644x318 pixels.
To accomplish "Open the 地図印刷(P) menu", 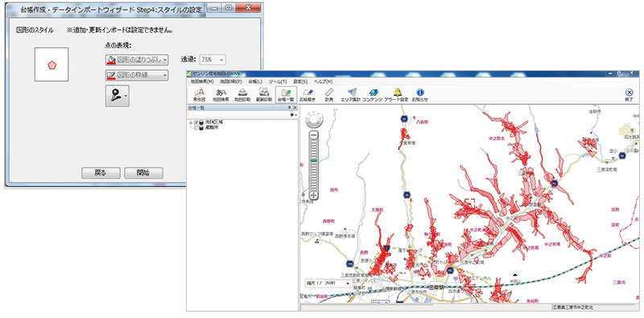I will (231, 81).
